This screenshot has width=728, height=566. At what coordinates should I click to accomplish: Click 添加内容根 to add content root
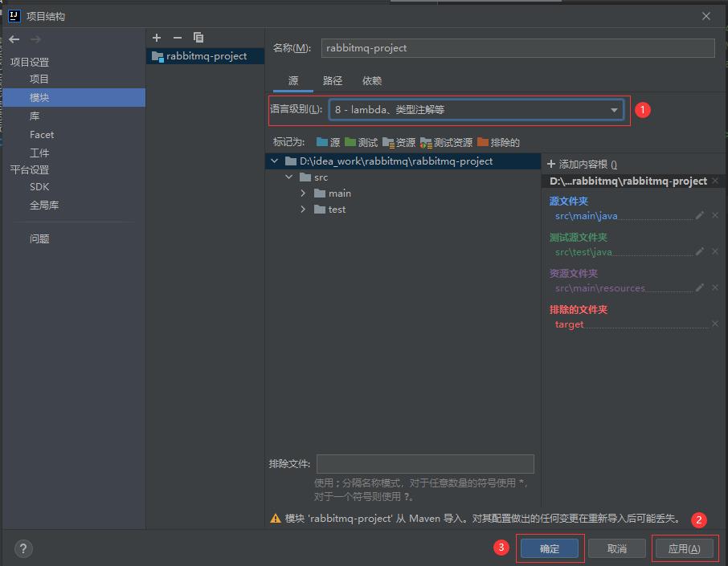point(583,165)
